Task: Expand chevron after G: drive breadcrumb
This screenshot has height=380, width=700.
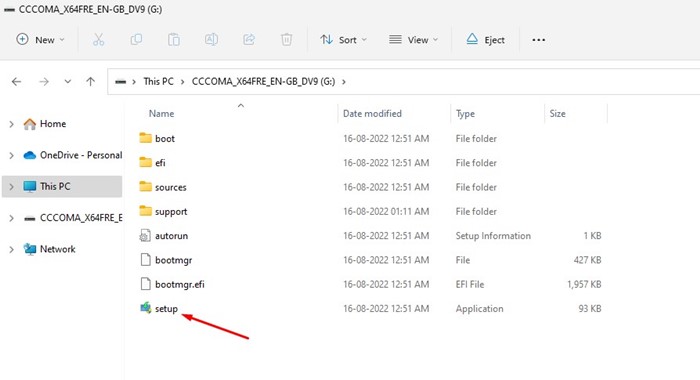Action: (x=344, y=82)
